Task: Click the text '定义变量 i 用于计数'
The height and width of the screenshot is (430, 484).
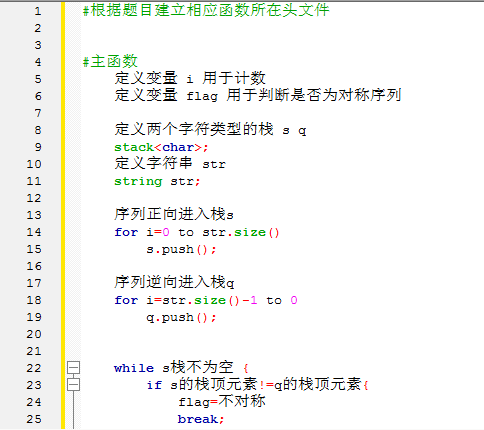Action: [x=190, y=78]
